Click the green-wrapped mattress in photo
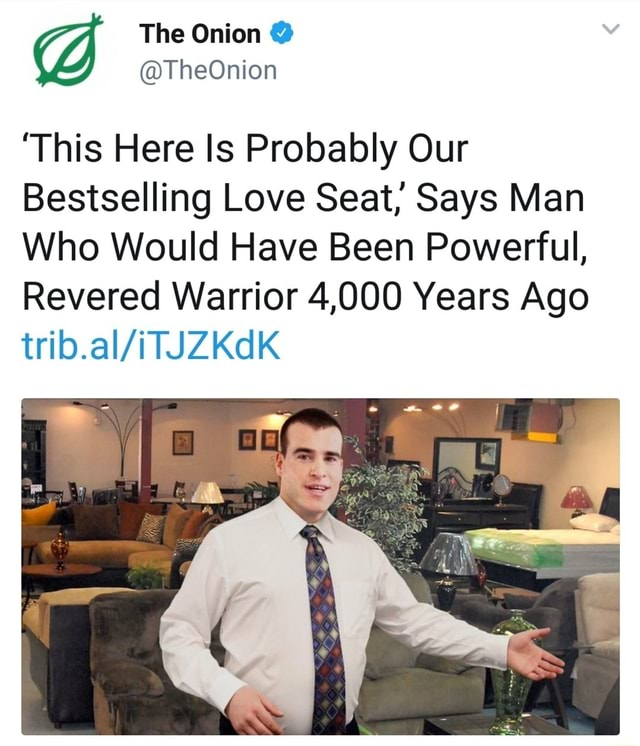This screenshot has width=640, height=746. click(x=516, y=547)
